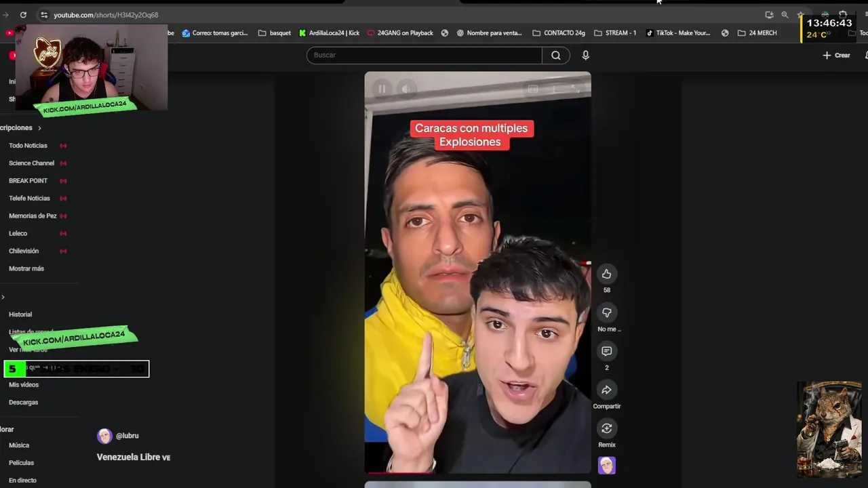
Task: Click the expand fullscreen icon on the Short
Action: pyautogui.click(x=575, y=89)
